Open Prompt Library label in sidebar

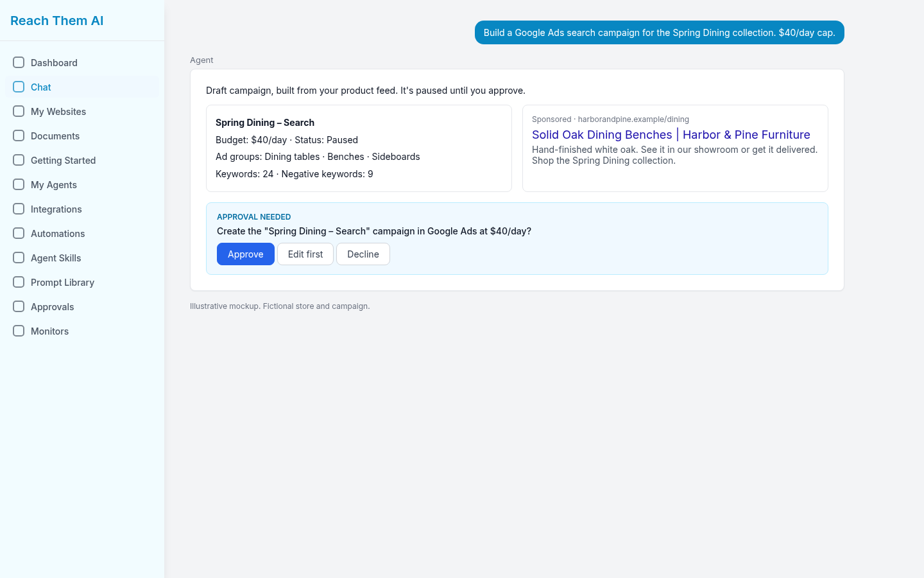pos(63,283)
